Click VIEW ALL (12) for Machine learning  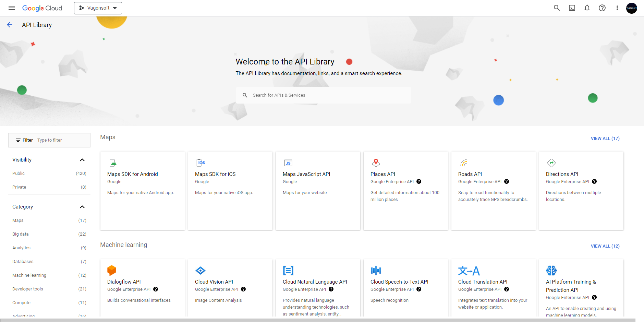605,246
